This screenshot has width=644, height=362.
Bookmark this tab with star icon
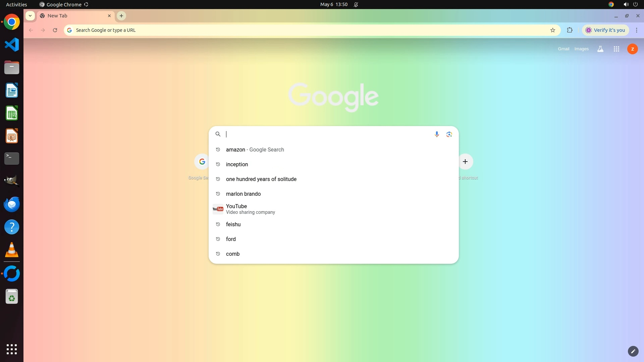[x=552, y=30]
